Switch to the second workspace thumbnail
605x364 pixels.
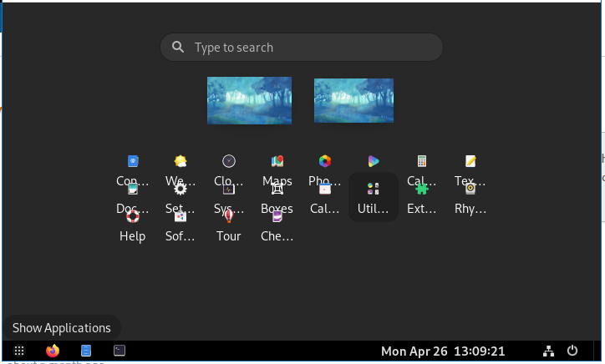(353, 101)
